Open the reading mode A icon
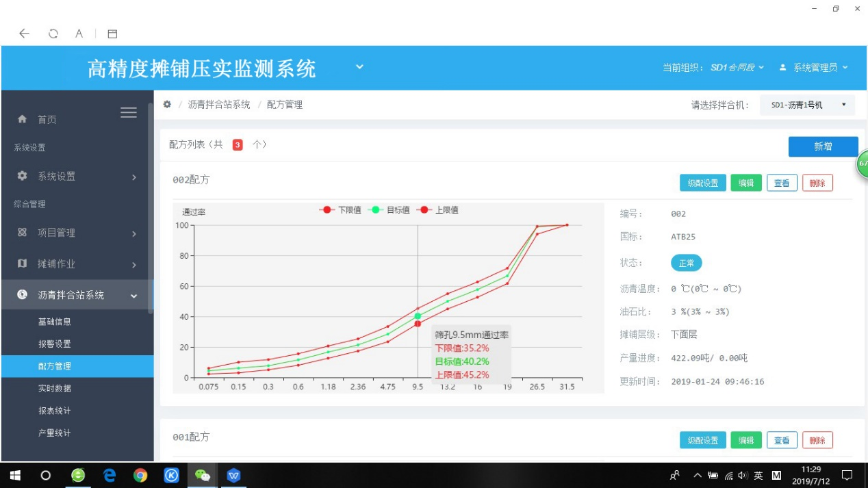 coord(79,33)
